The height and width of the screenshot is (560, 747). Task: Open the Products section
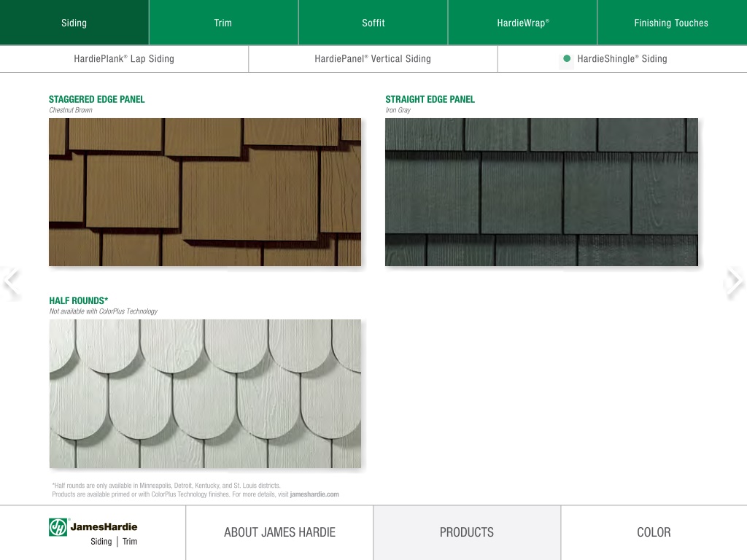[x=467, y=532]
